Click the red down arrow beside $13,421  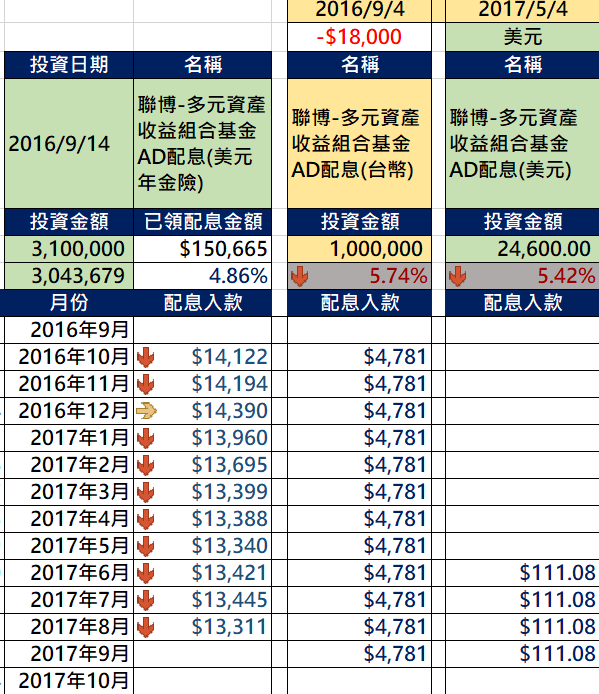(x=146, y=573)
